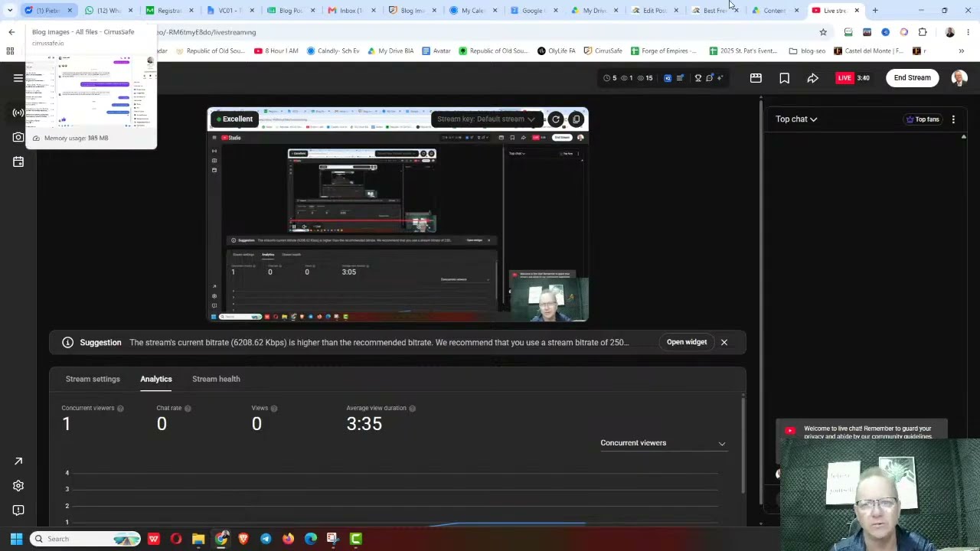This screenshot has height=551, width=980.
Task: Open a new browser tab
Action: click(875, 10)
